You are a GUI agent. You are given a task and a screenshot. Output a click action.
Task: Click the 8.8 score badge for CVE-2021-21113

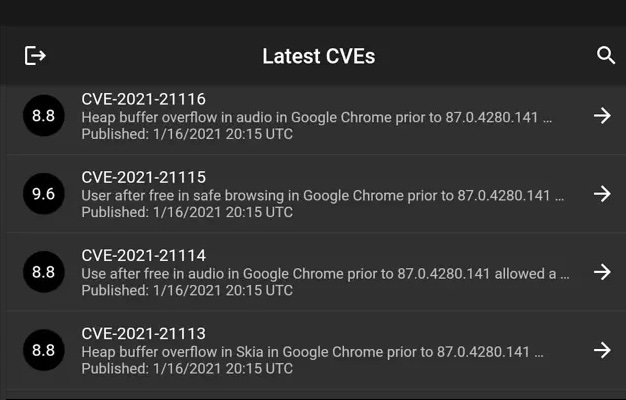(x=43, y=350)
